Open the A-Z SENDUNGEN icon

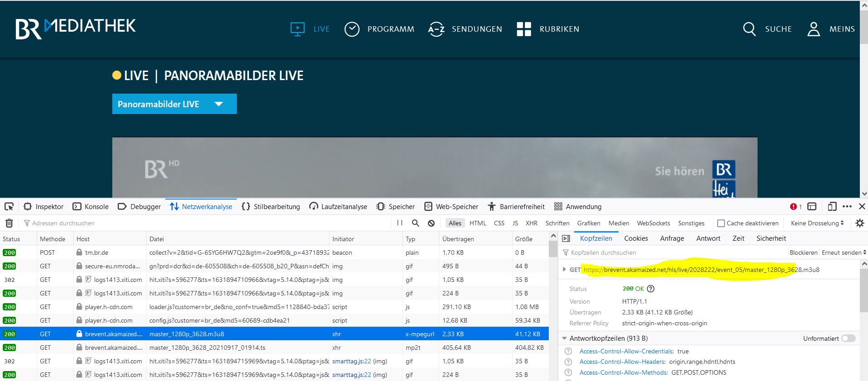point(436,29)
